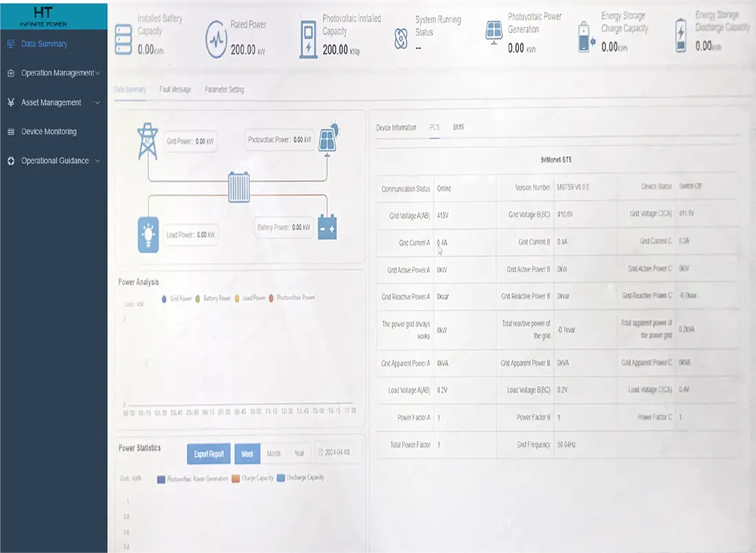This screenshot has height=553, width=756.
Task: Click the System Running Status icon
Action: [401, 38]
